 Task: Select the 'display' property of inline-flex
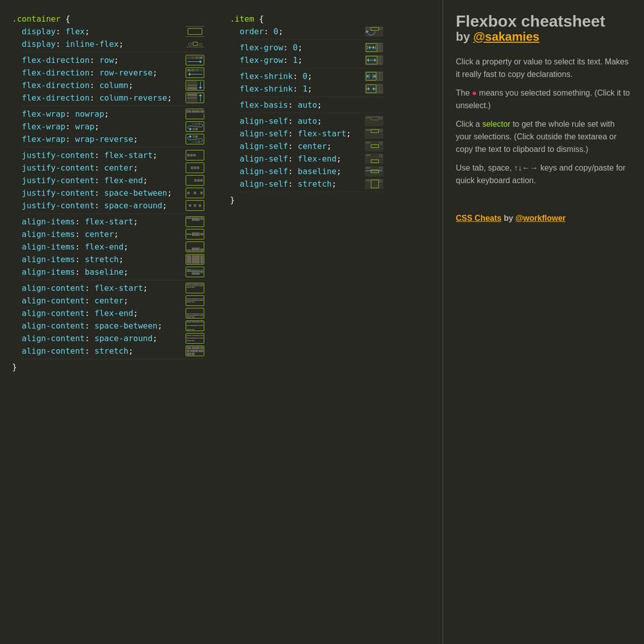(39, 44)
